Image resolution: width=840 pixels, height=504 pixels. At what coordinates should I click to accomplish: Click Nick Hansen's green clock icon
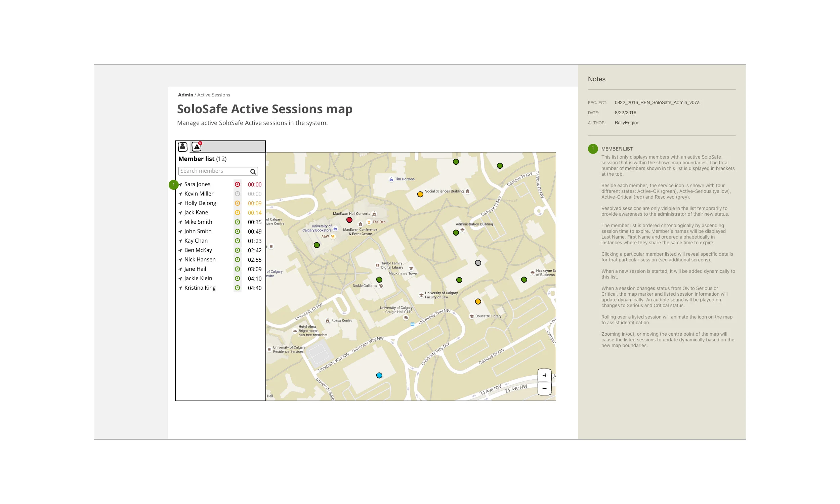tap(237, 260)
